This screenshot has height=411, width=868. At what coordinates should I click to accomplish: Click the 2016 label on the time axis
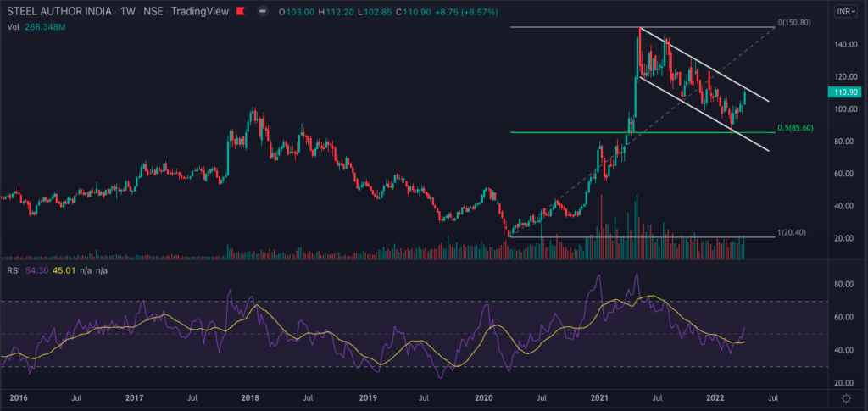(19, 397)
